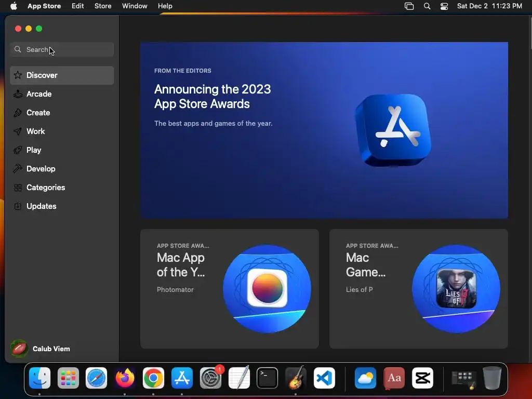Open the Trash in the Dock
The width and height of the screenshot is (532, 399).
pyautogui.click(x=492, y=378)
